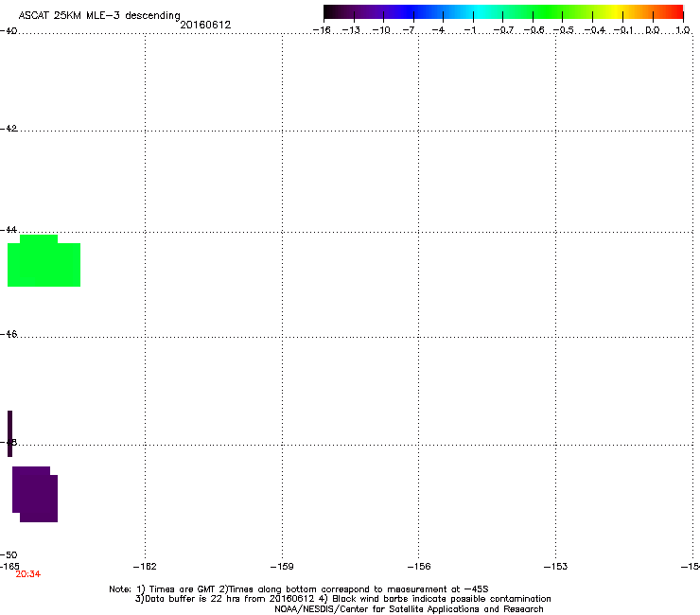Viewport: 700px width, 615px height.
Task: Click the red 20:34 time label
Action: click(28, 574)
